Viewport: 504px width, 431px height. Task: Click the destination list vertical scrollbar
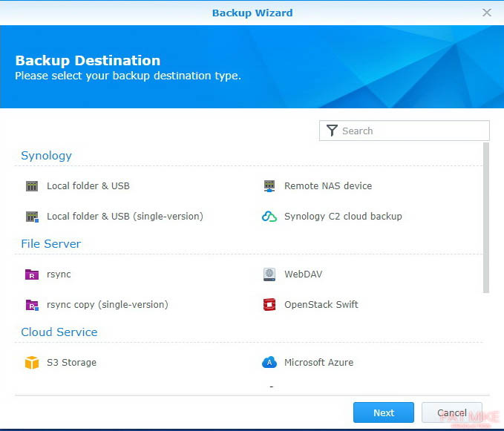click(486, 218)
